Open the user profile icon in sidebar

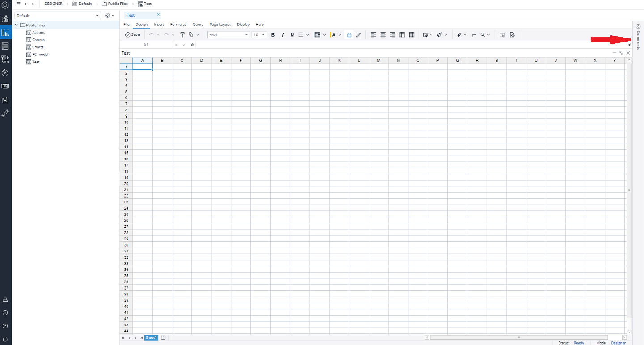pos(5,299)
